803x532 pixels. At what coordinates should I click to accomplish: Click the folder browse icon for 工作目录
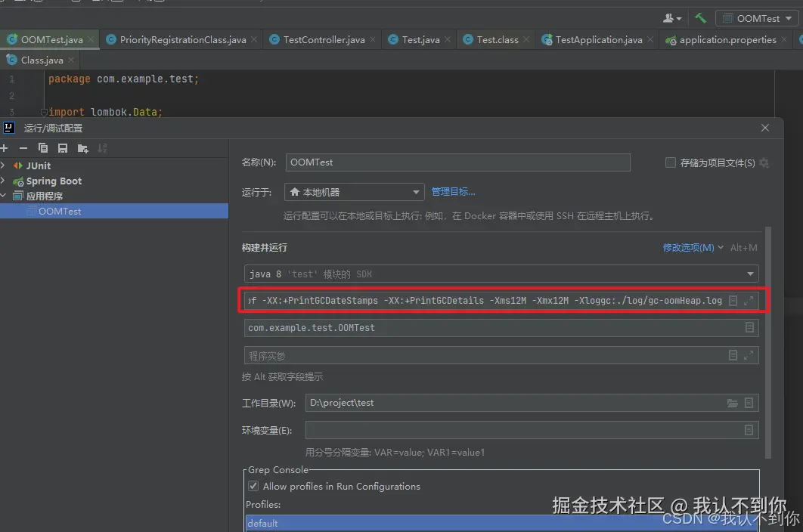pyautogui.click(x=733, y=402)
